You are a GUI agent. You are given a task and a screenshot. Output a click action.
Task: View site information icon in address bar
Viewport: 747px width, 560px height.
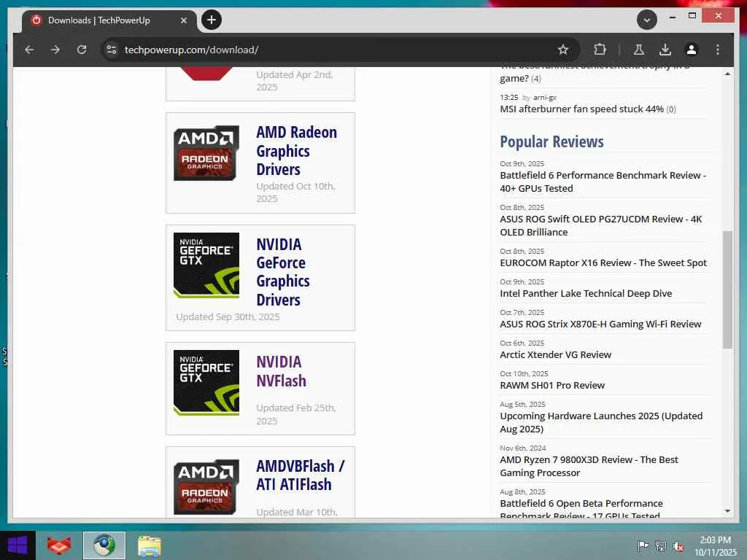click(x=112, y=50)
